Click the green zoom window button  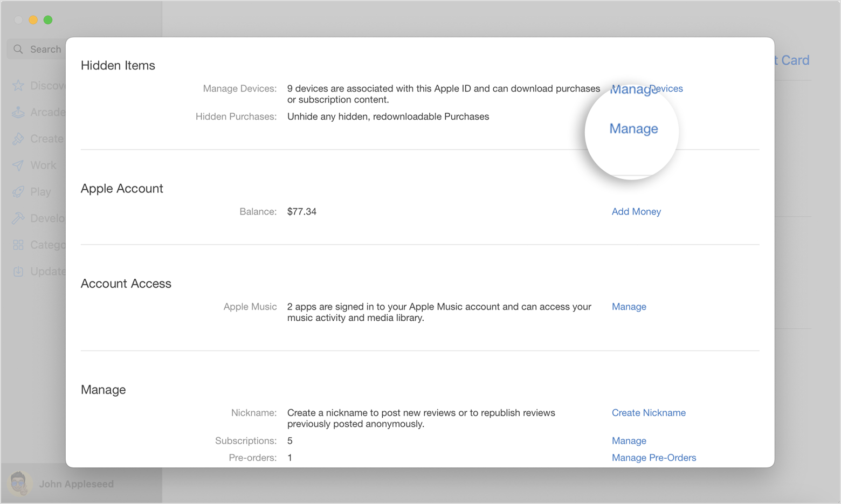tap(48, 20)
